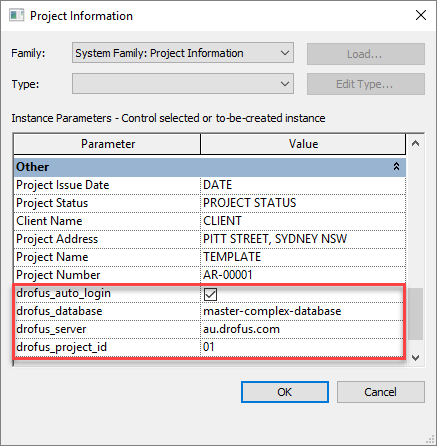The height and width of the screenshot is (446, 437).
Task: Click the scrollbar up arrow
Action: tap(415, 144)
